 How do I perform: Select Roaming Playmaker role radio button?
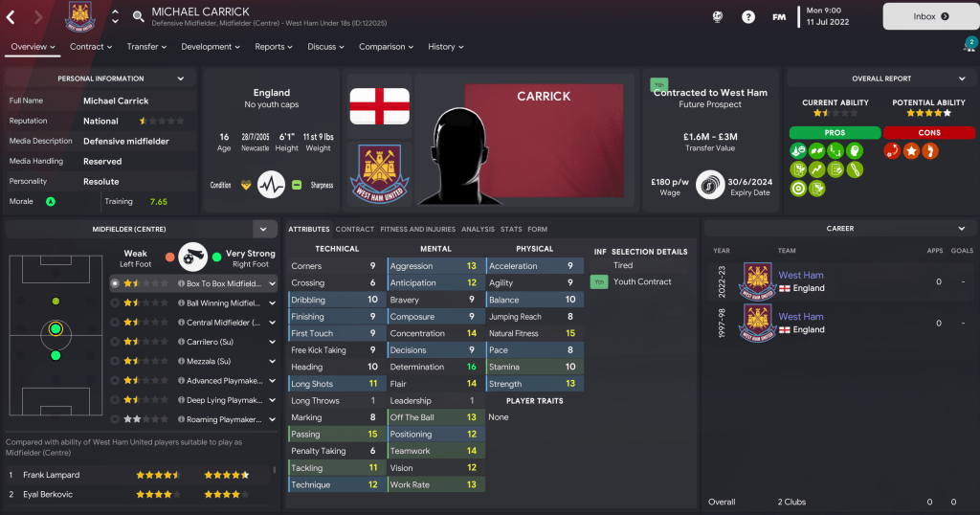click(x=115, y=419)
